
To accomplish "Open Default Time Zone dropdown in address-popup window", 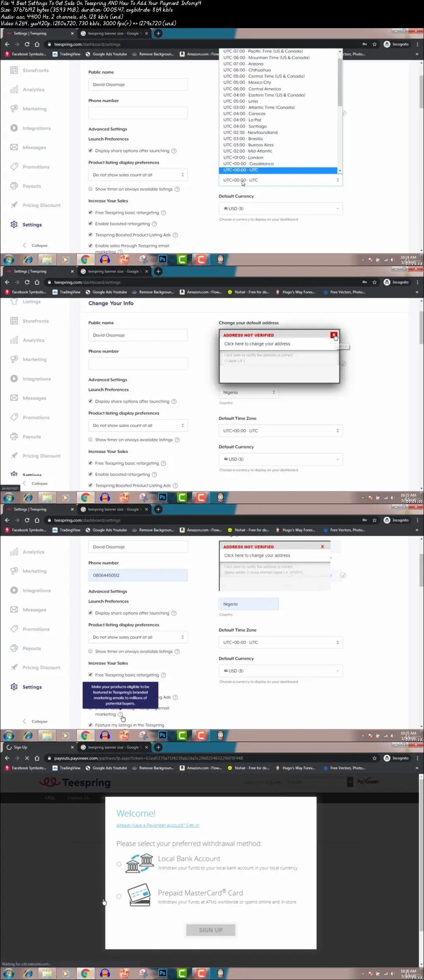I will [x=281, y=431].
